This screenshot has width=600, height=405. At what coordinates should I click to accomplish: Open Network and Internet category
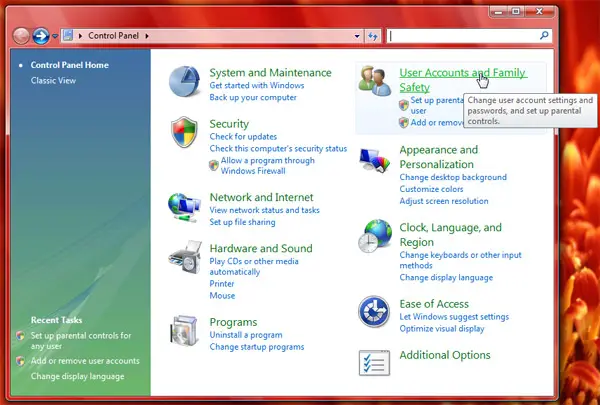261,198
